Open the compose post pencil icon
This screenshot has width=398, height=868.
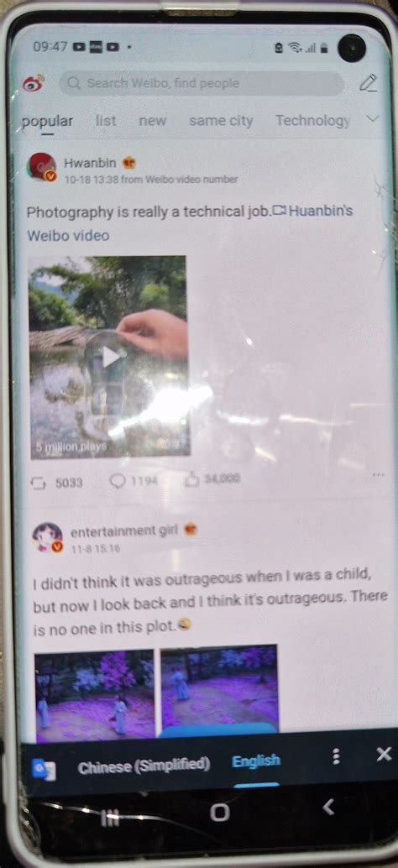coord(368,82)
